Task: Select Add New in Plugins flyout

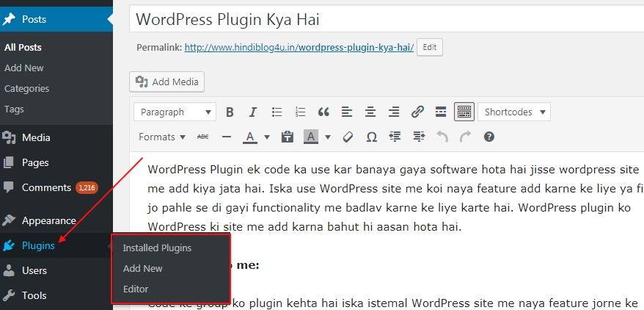Action: tap(143, 268)
